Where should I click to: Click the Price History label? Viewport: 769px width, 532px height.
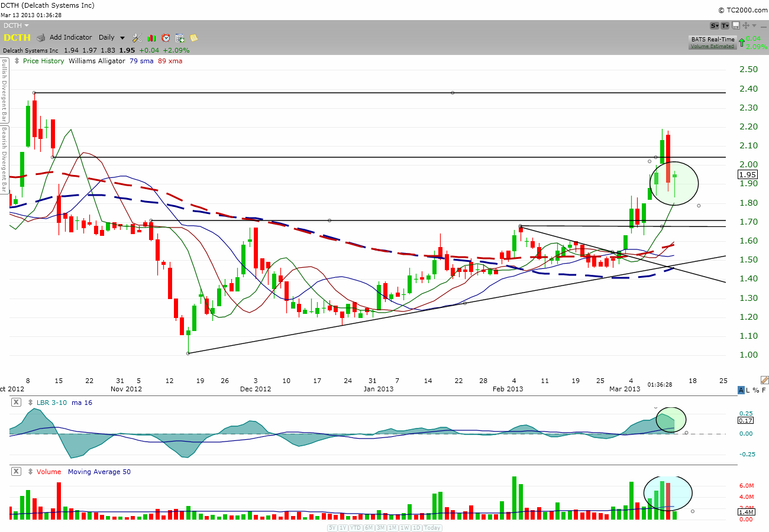tap(43, 61)
